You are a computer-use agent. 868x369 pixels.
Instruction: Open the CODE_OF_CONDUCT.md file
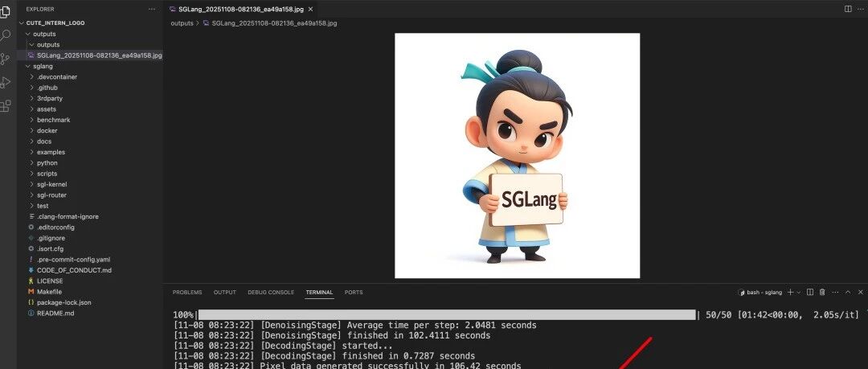[74, 270]
